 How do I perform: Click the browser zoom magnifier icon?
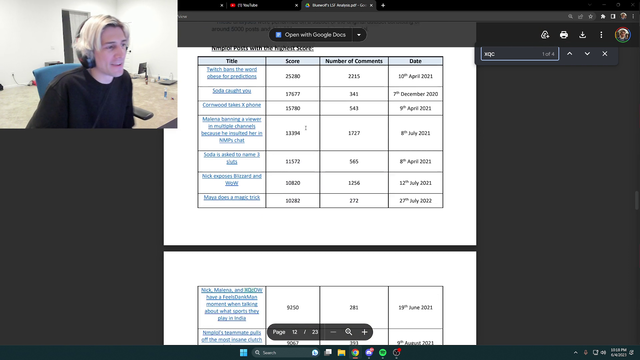(x=570, y=16)
